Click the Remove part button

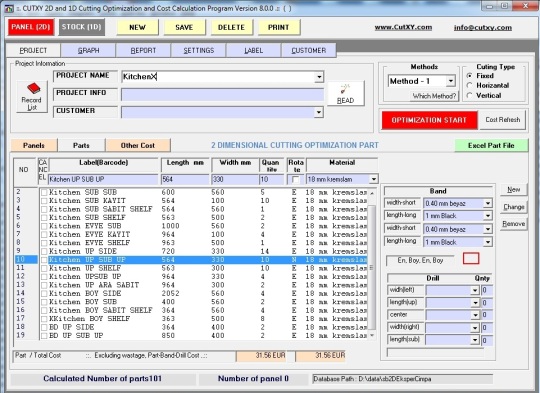coord(513,224)
